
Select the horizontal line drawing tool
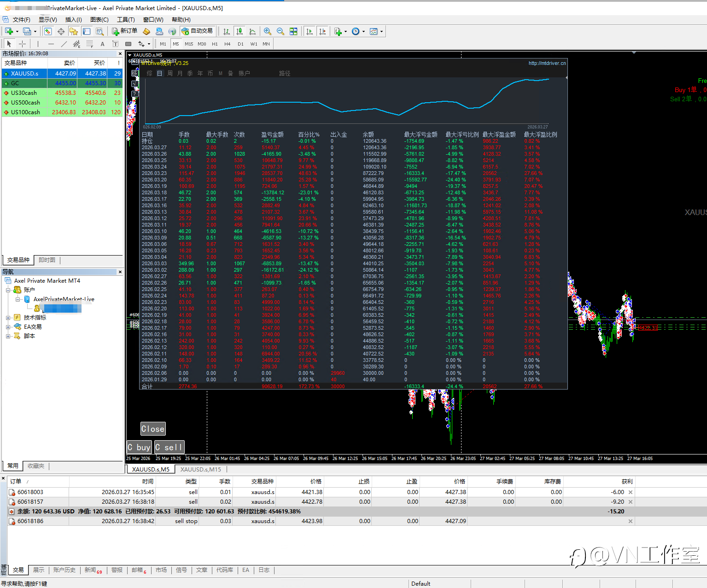[51, 44]
